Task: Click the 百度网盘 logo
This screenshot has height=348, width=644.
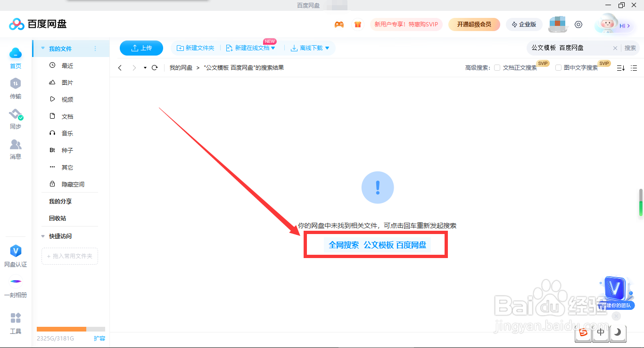Action: click(x=38, y=24)
